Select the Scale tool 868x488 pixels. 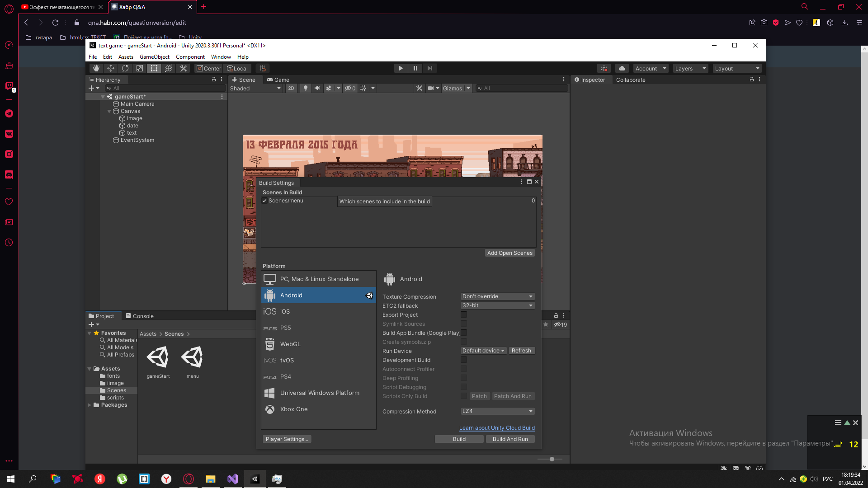coord(140,68)
